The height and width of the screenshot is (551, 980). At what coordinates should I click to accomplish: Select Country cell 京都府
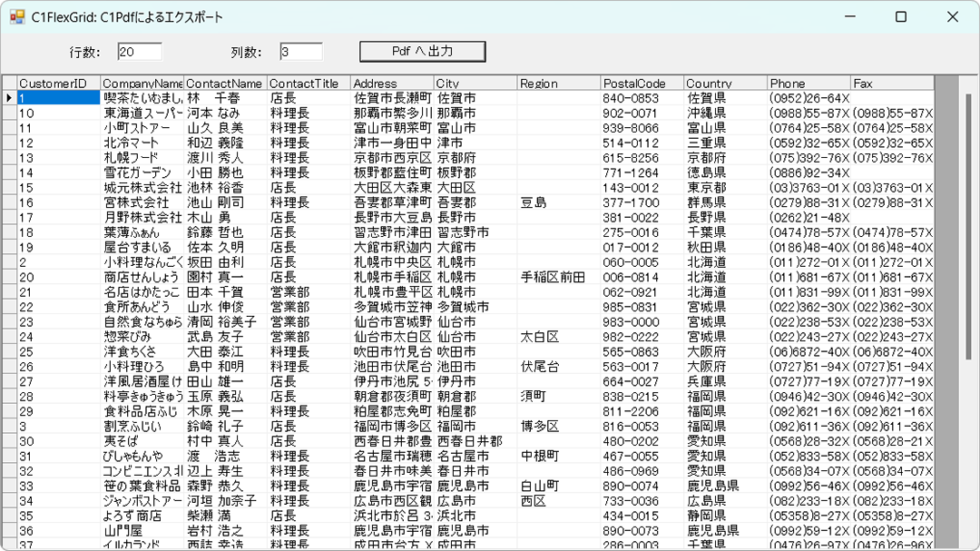click(726, 158)
